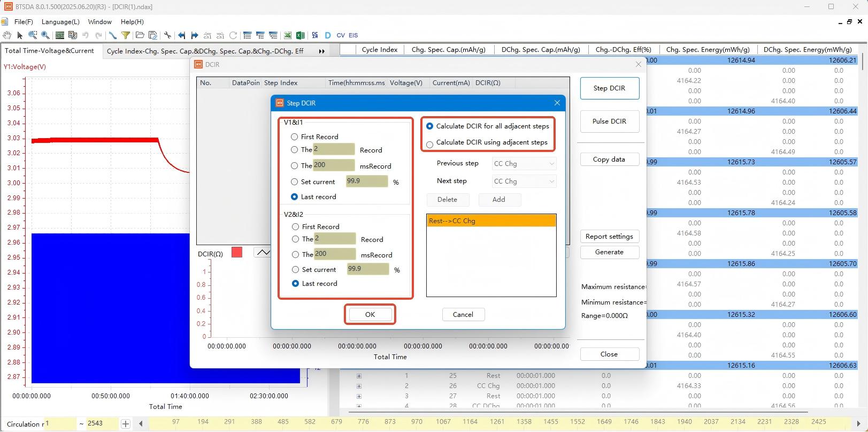Expand step row 1 with Rest 25
The width and height of the screenshot is (868, 432).
pos(359,376)
